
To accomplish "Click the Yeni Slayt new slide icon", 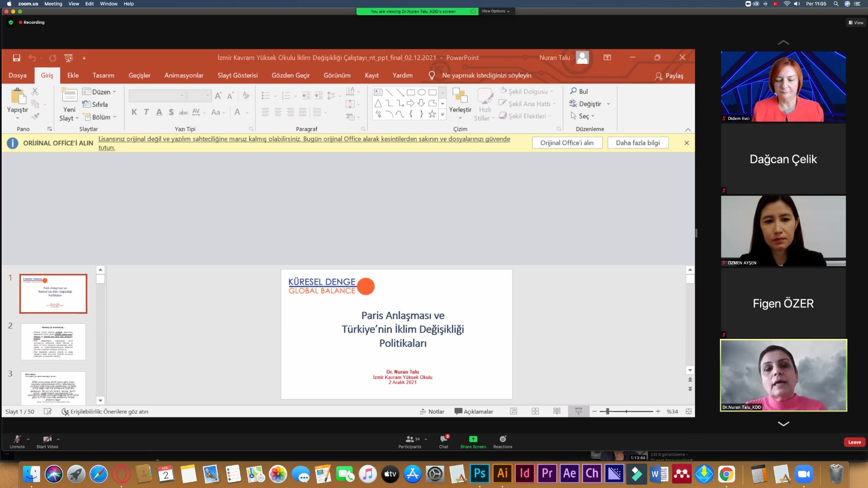I will pos(69,97).
